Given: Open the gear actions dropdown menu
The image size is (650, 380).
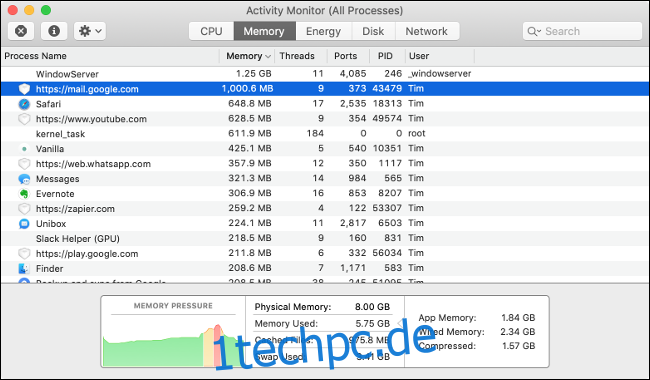Looking at the screenshot, I should pyautogui.click(x=90, y=31).
